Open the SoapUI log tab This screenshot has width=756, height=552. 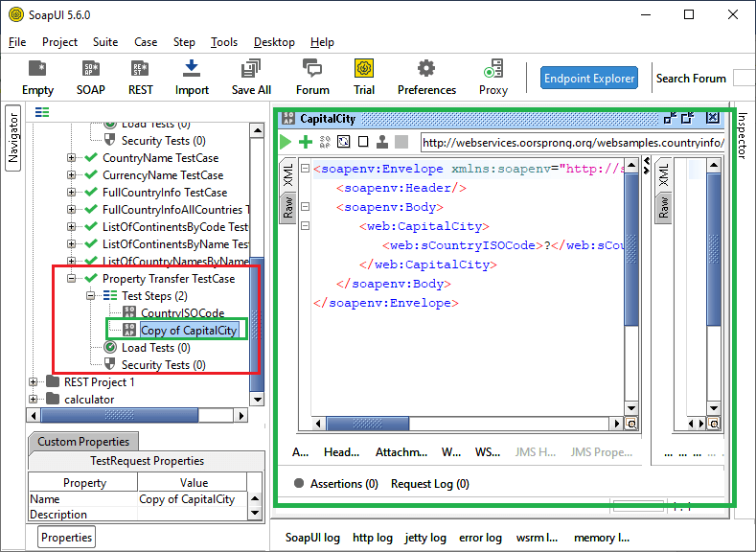coord(312,538)
